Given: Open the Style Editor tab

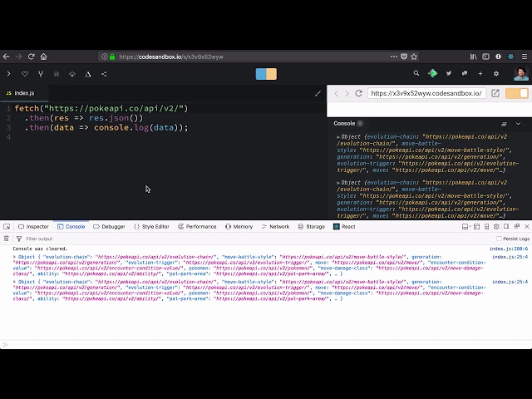Looking at the screenshot, I should tap(151, 227).
